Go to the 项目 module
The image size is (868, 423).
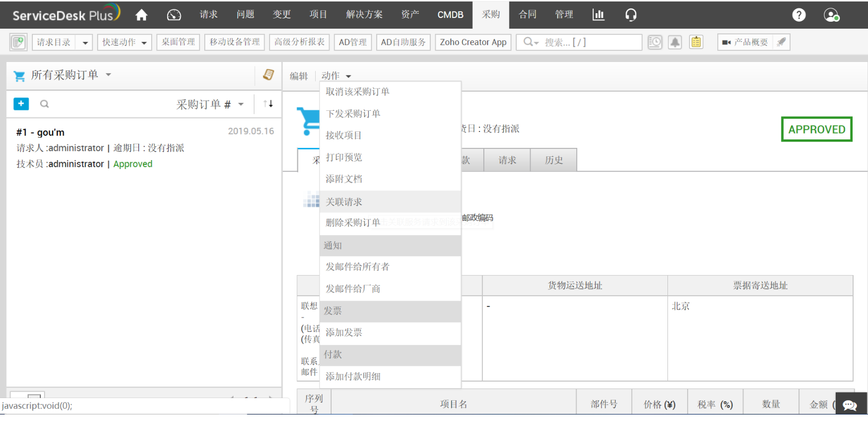point(318,14)
